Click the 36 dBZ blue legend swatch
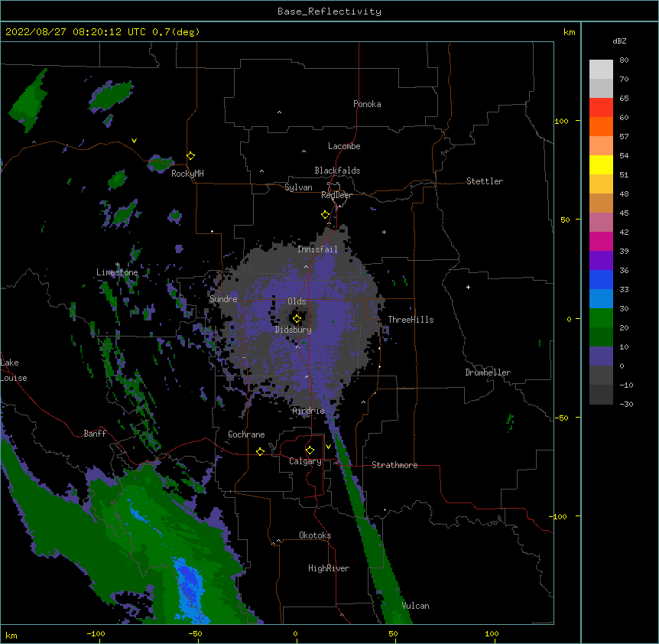659x644 pixels. [x=601, y=279]
